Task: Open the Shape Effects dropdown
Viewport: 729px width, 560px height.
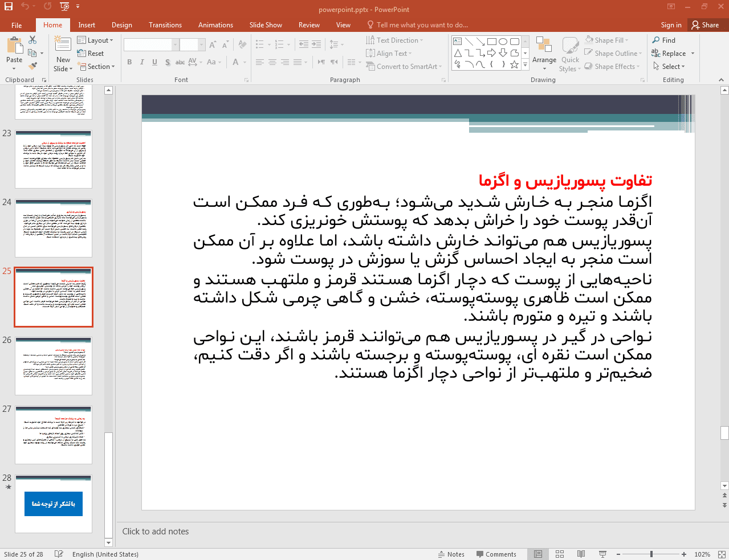Action: (x=612, y=67)
